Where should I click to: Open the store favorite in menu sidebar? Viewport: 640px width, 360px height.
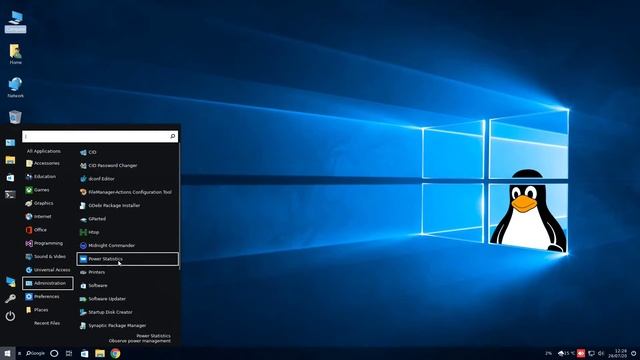tap(10, 178)
